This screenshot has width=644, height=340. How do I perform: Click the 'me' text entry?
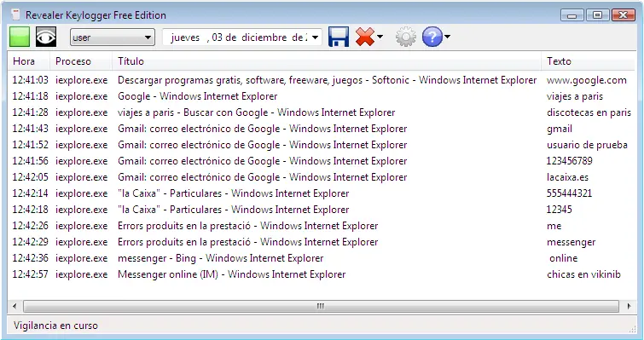click(x=554, y=226)
